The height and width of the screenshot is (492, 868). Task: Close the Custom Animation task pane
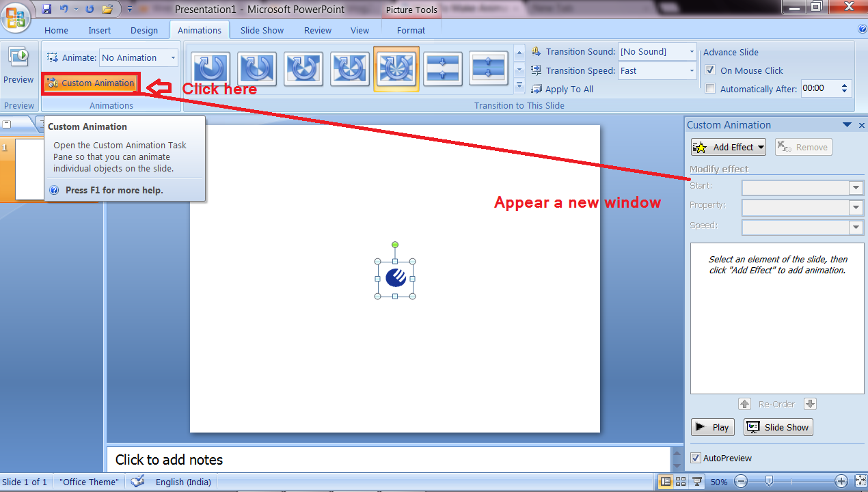click(x=861, y=125)
